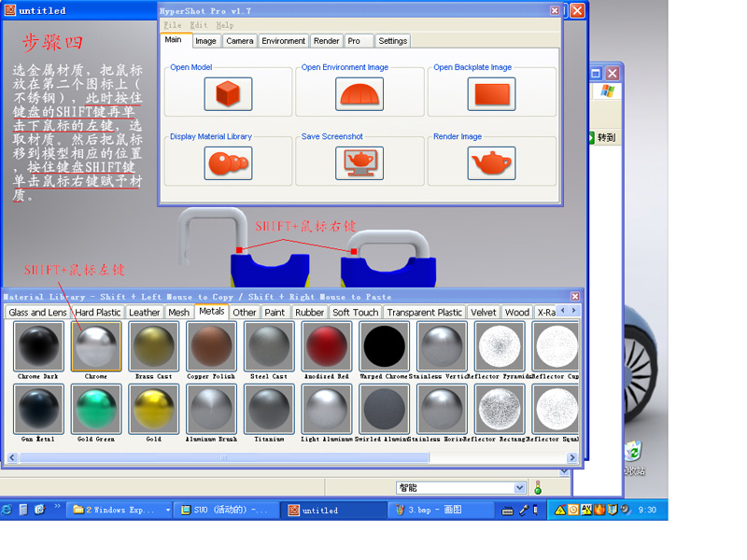Select the Titanium material sphere

point(269,410)
